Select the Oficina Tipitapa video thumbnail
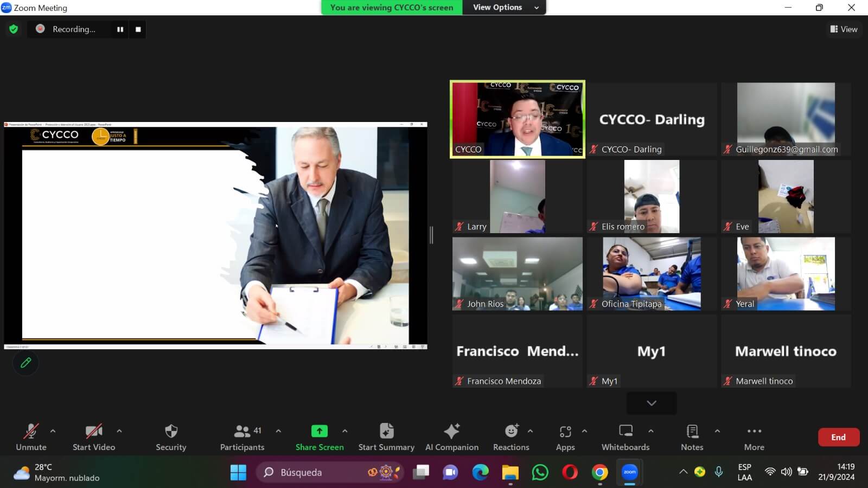The width and height of the screenshot is (868, 488). pyautogui.click(x=652, y=273)
